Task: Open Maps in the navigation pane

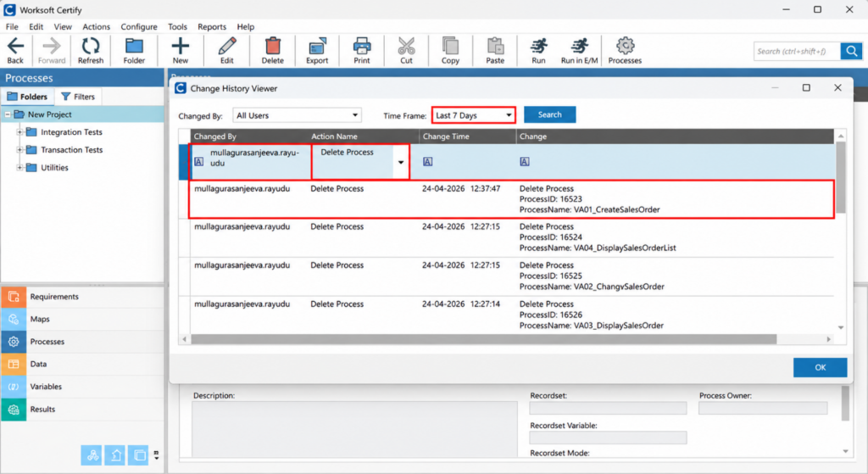Action: click(82, 319)
